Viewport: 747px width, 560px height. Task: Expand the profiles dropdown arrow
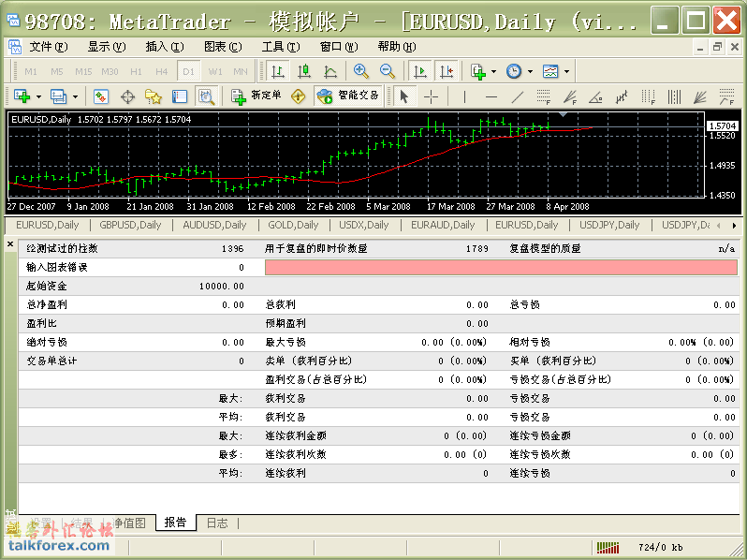coord(75,97)
